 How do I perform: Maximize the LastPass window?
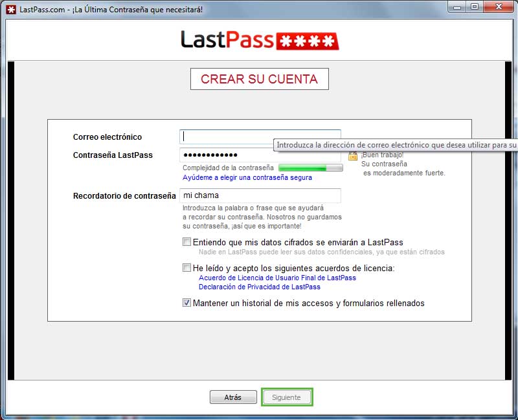click(475, 6)
